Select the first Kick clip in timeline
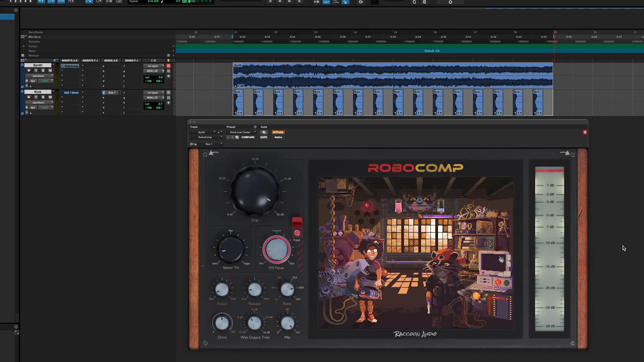Screen dimensions: 644x362 (238, 103)
